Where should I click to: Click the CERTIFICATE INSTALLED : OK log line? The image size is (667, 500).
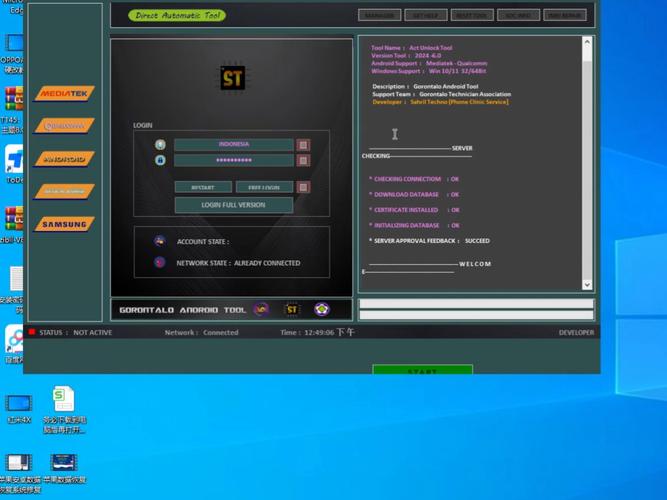[414, 210]
